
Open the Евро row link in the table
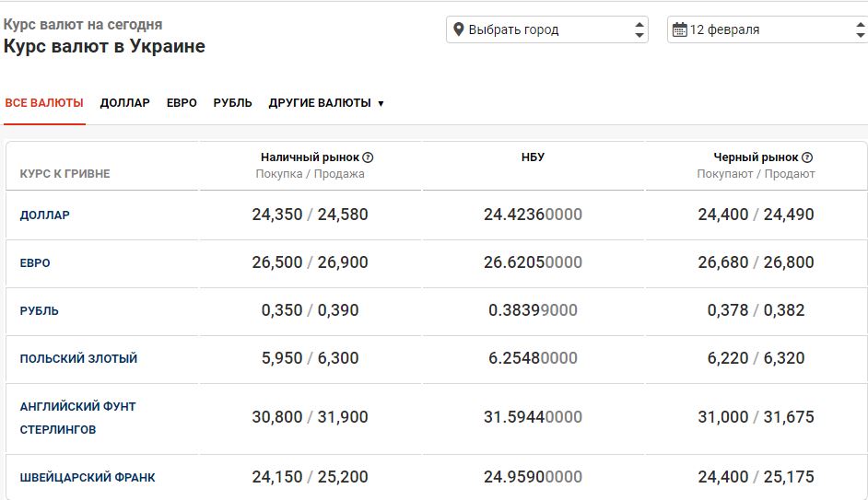pyautogui.click(x=35, y=263)
